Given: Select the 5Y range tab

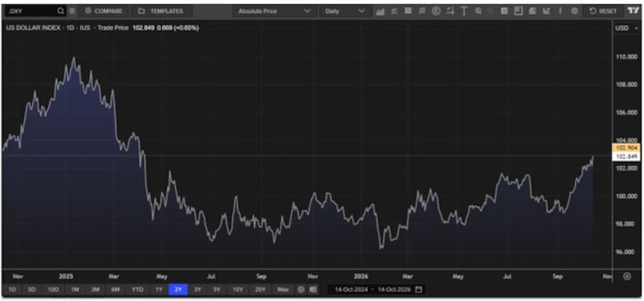Looking at the screenshot, I should click(x=217, y=290).
